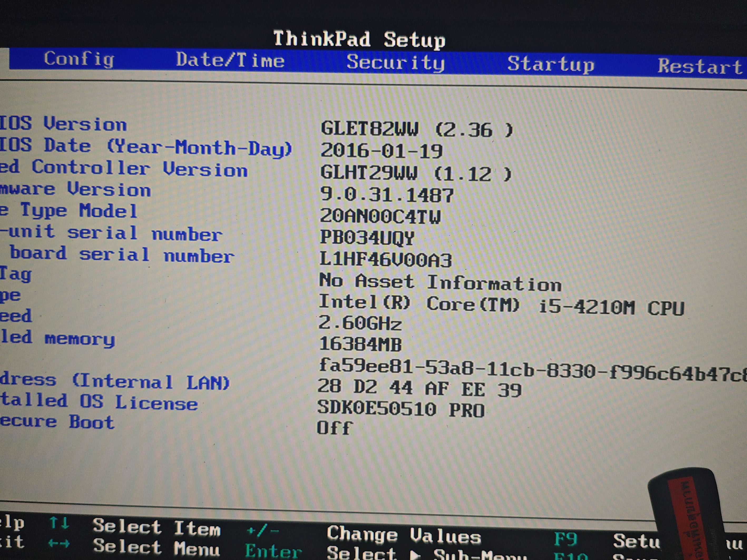
Task: Select the MAC address 28 D2 44 AF EE 39
Action: [419, 388]
